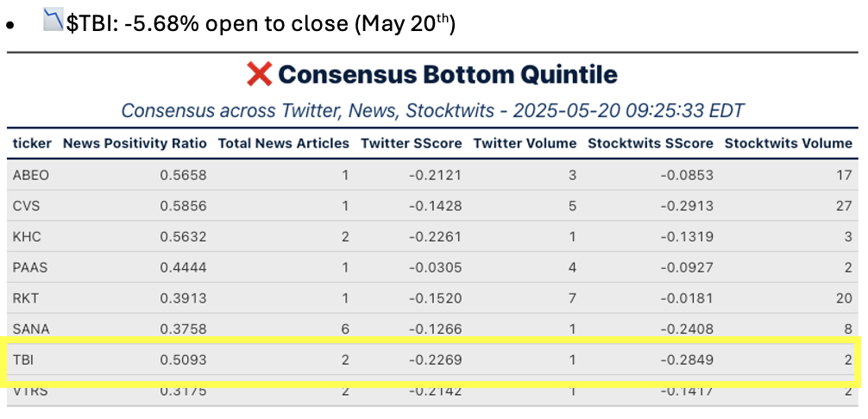The image size is (868, 419).
Task: Click the "Twitter Volume" column header
Action: [525, 143]
